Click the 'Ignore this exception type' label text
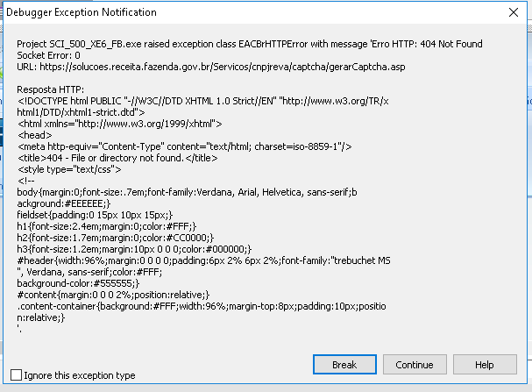 pyautogui.click(x=80, y=375)
